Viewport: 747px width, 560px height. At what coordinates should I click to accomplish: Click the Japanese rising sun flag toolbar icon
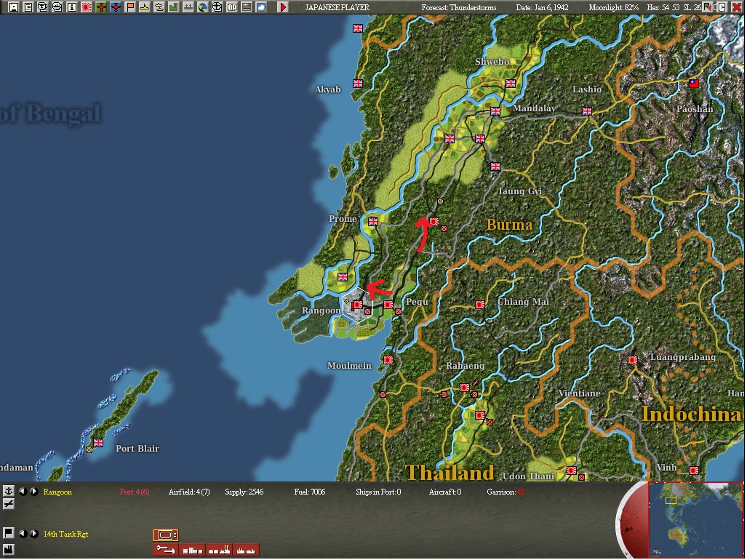pyautogui.click(x=87, y=7)
